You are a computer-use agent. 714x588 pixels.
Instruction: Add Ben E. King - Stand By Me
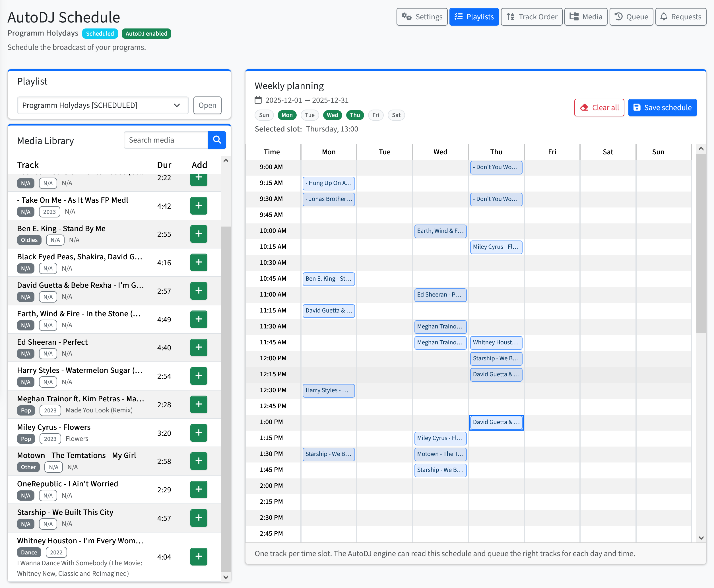(x=198, y=234)
